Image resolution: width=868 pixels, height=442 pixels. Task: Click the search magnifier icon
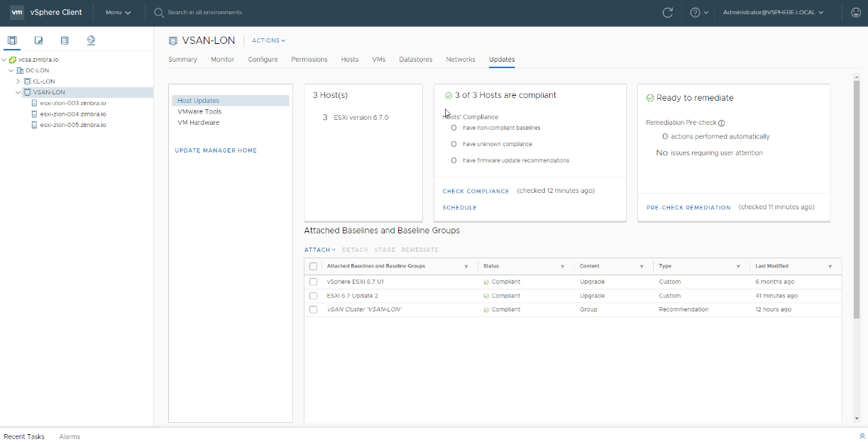159,13
